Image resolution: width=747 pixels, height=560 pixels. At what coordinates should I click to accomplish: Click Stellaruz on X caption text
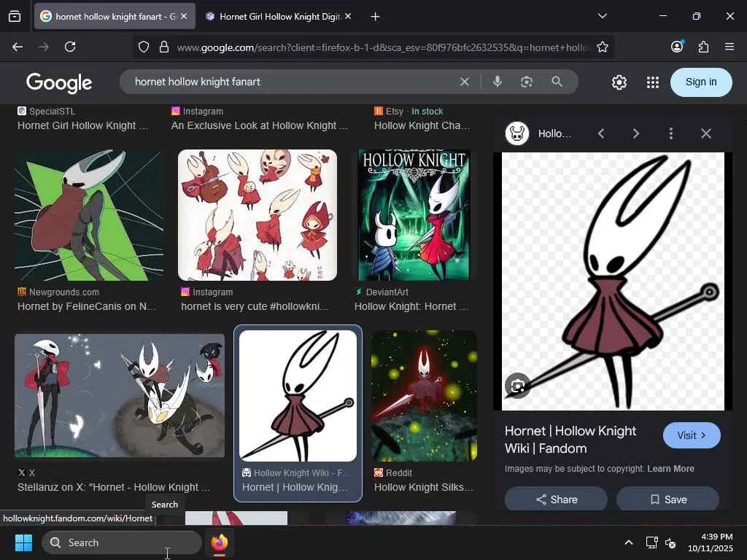pyautogui.click(x=113, y=487)
